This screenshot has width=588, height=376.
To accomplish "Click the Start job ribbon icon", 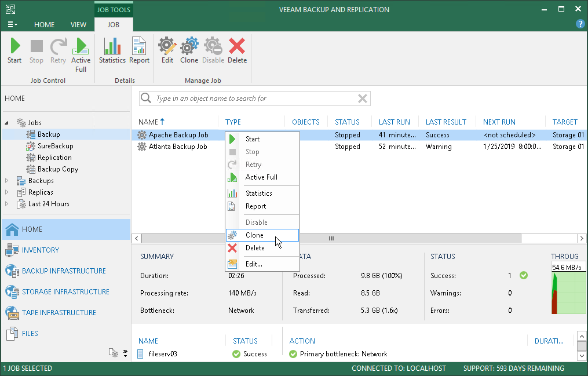I will click(14, 50).
